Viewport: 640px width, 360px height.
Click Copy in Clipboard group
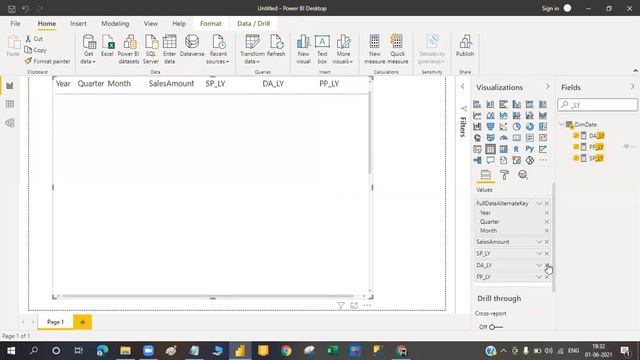[x=36, y=50]
